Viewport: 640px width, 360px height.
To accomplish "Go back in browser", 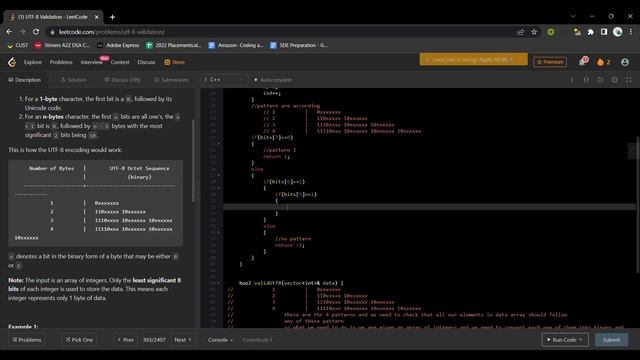I will click(x=9, y=32).
